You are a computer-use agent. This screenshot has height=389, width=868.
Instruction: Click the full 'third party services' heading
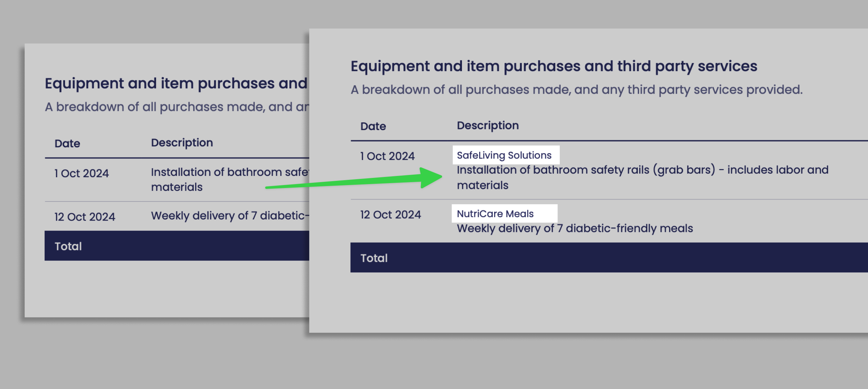pyautogui.click(x=554, y=66)
